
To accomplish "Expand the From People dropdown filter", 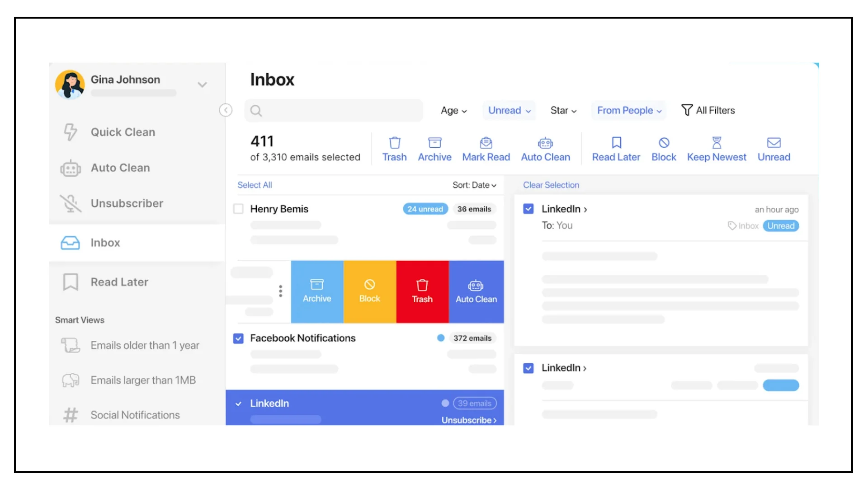I will [629, 110].
